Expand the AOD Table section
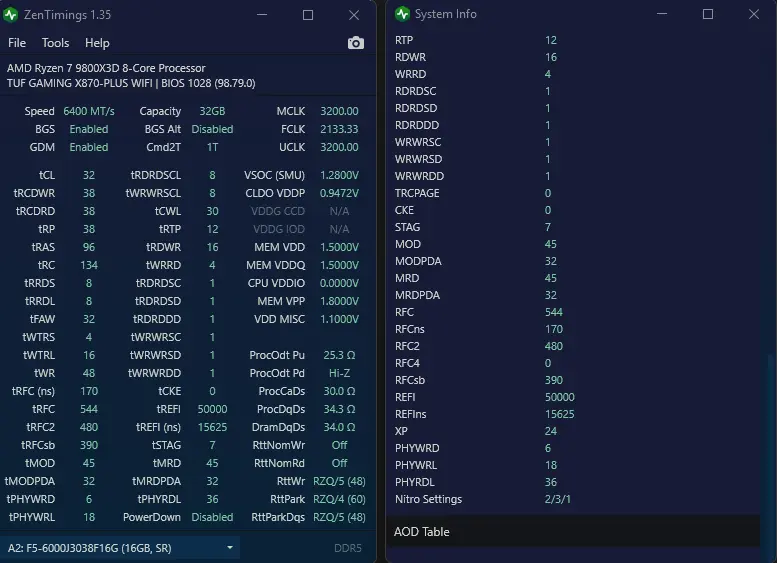Viewport: 777px width, 563px height. click(x=572, y=532)
